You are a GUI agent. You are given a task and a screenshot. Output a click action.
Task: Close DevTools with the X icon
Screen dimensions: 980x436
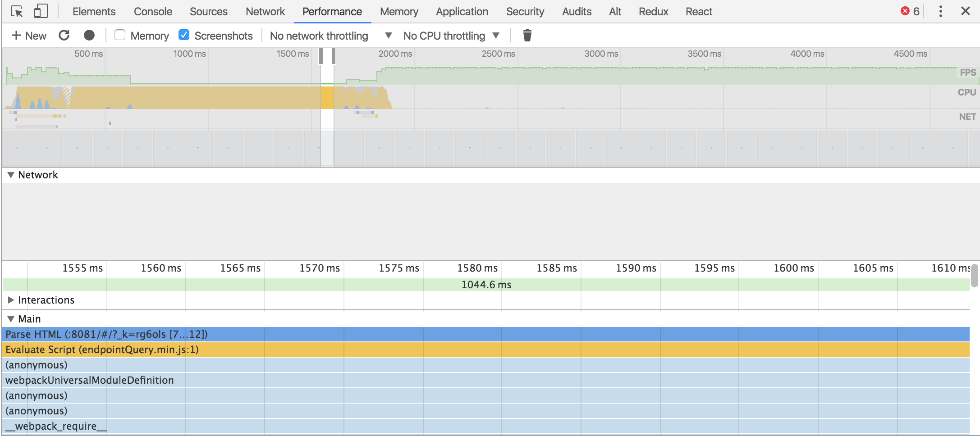point(966,11)
